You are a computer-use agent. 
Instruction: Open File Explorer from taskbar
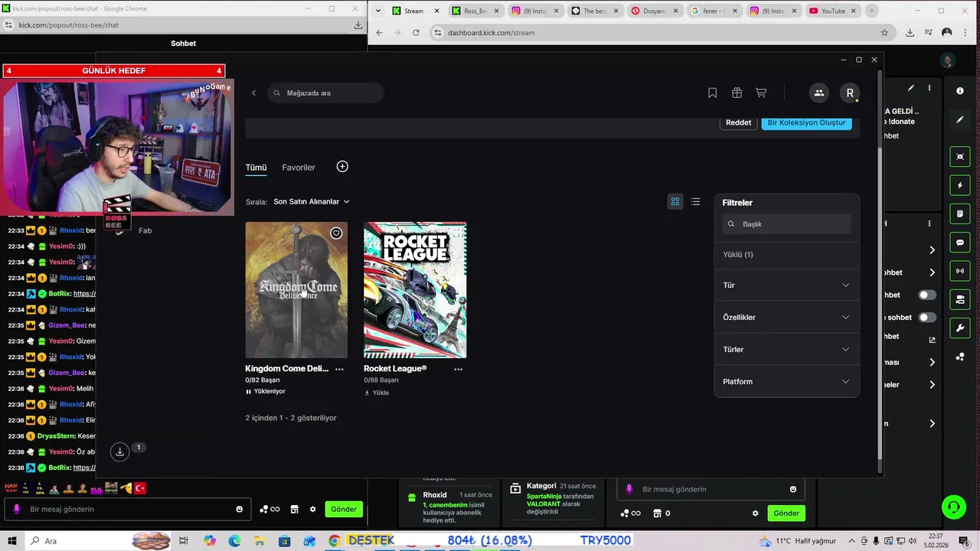(260, 541)
